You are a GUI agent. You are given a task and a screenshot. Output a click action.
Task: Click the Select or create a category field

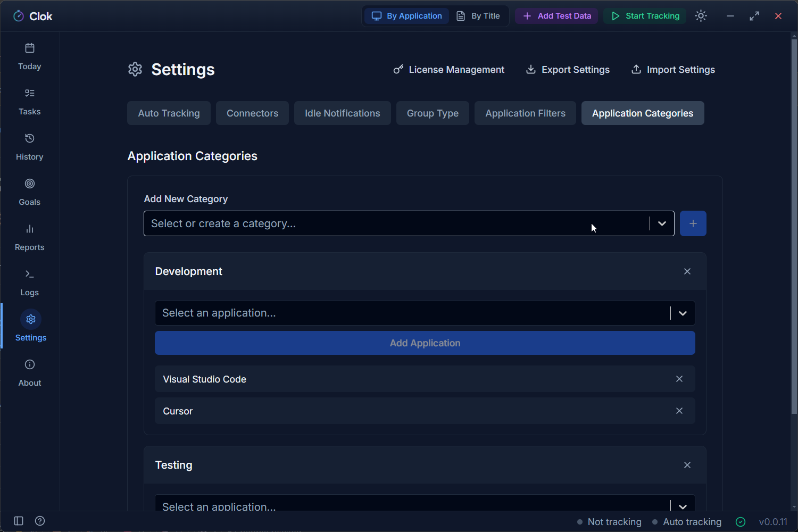pos(396,223)
